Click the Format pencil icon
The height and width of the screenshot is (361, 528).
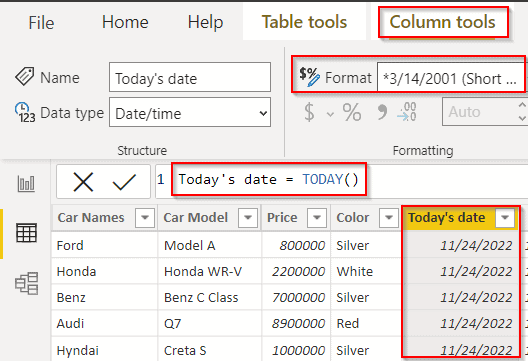click(x=309, y=76)
